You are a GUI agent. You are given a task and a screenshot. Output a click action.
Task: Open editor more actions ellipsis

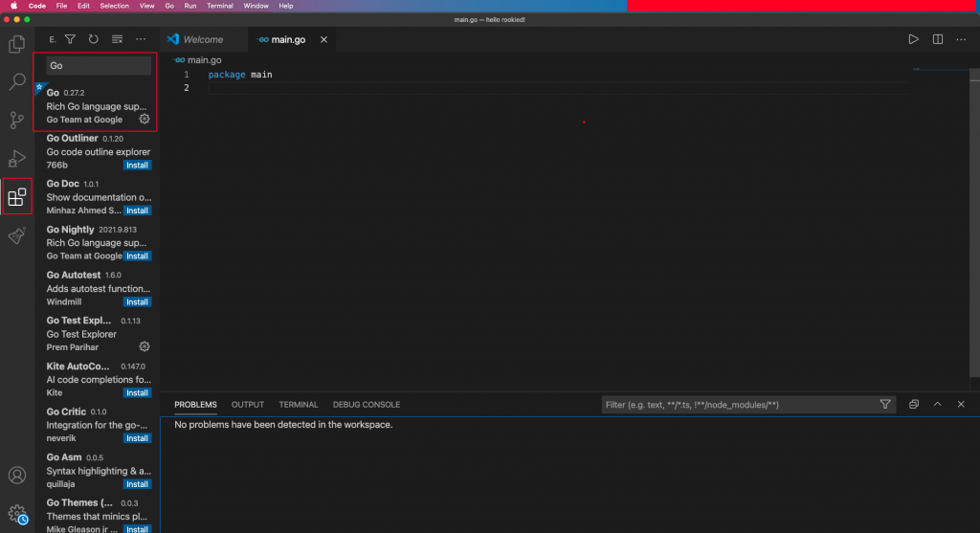(x=961, y=39)
